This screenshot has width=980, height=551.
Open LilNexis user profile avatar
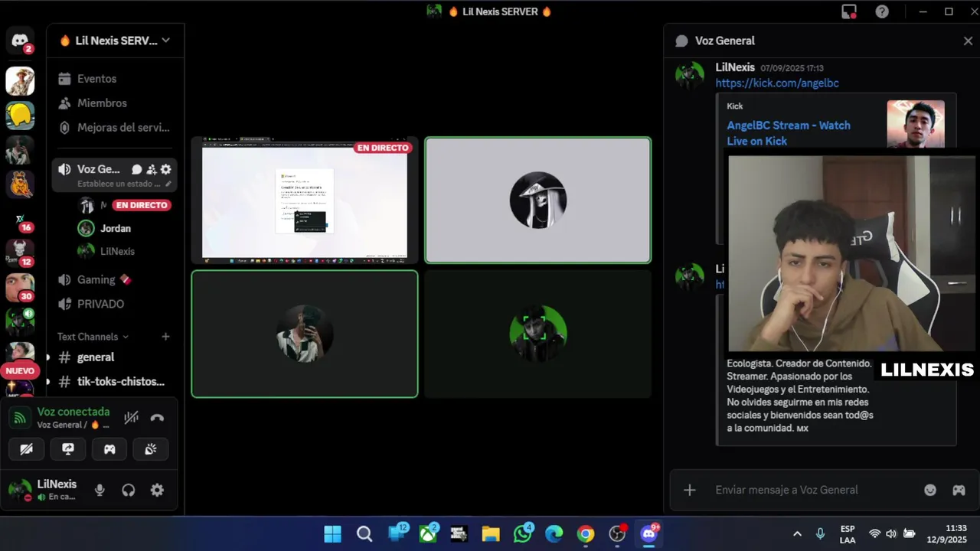pyautogui.click(x=20, y=490)
